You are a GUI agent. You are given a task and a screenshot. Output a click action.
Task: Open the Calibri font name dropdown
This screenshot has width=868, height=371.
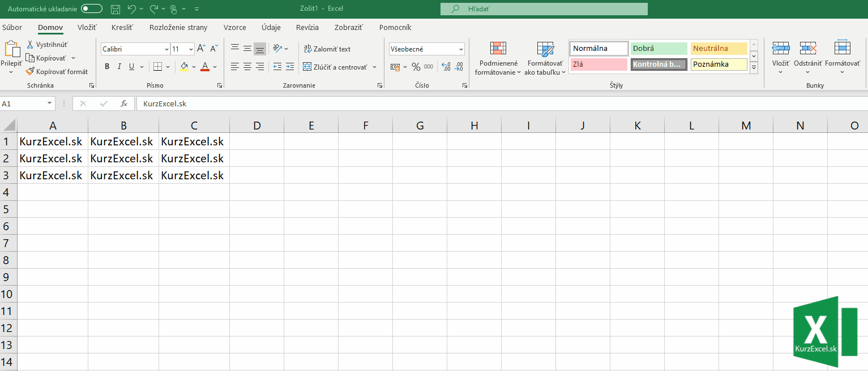pos(166,49)
